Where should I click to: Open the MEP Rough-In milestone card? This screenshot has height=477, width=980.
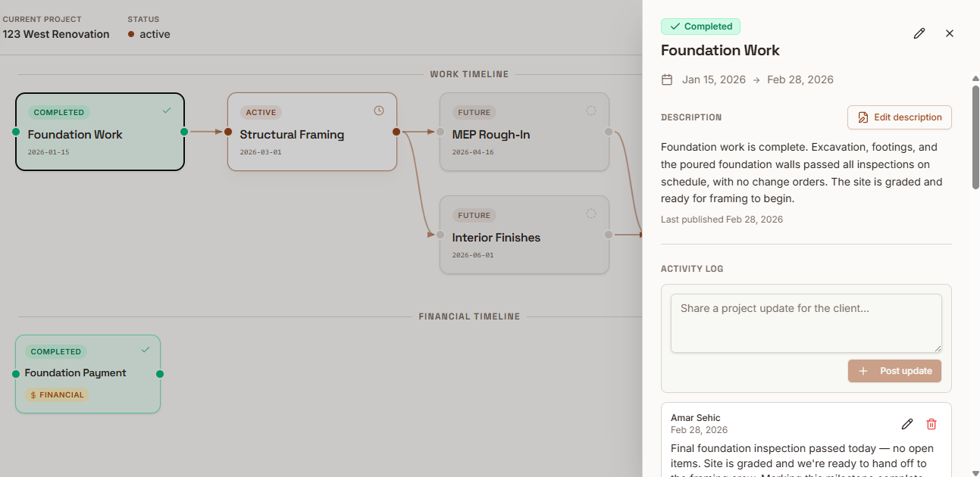click(x=524, y=132)
